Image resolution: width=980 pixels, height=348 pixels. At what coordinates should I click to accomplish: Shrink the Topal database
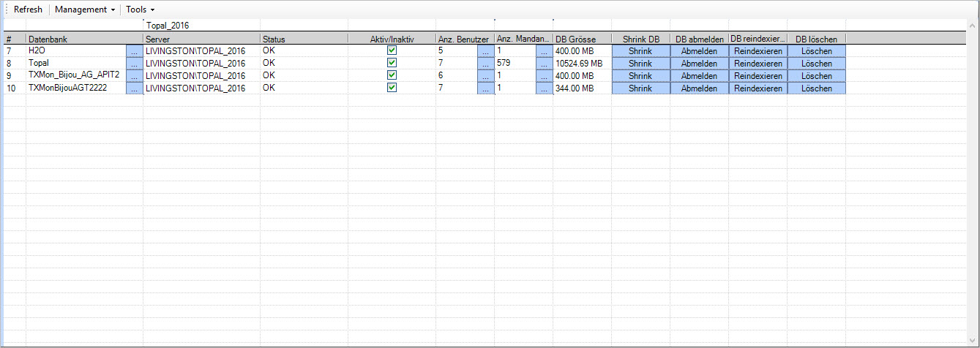(640, 64)
